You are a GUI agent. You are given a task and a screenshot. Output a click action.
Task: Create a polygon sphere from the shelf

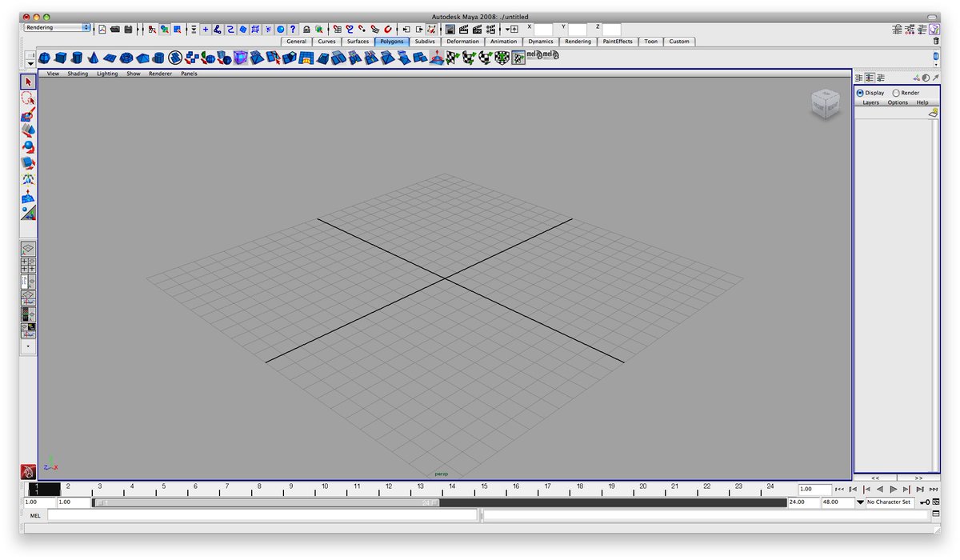tap(46, 58)
